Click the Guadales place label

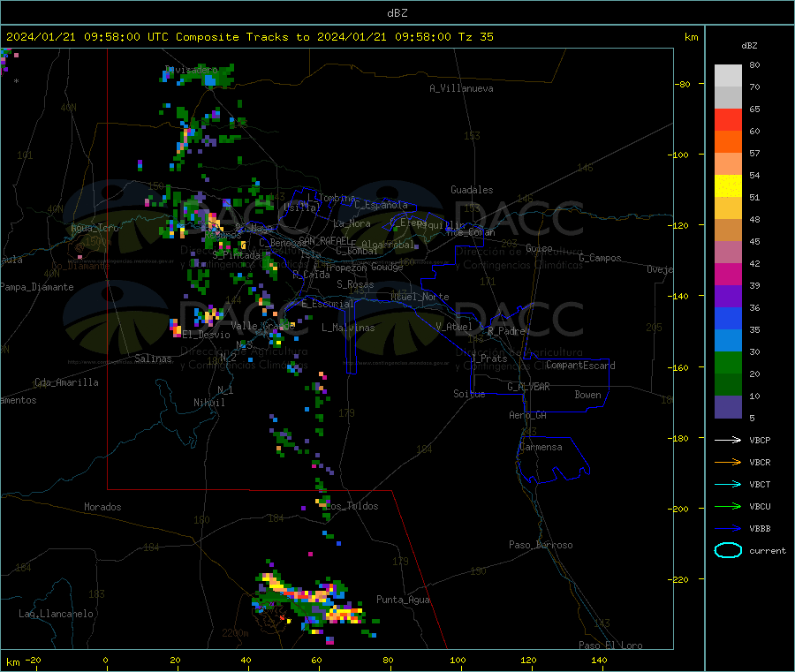472,190
